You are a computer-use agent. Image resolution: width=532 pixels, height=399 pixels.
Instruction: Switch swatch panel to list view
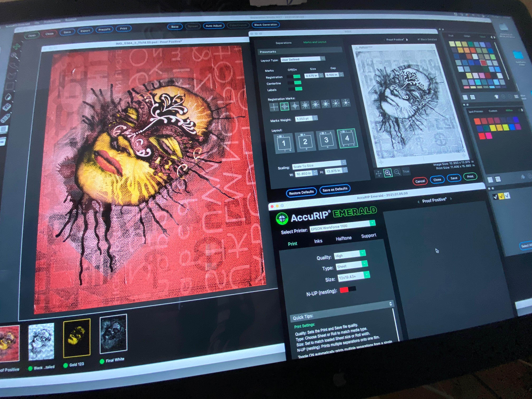(465, 97)
